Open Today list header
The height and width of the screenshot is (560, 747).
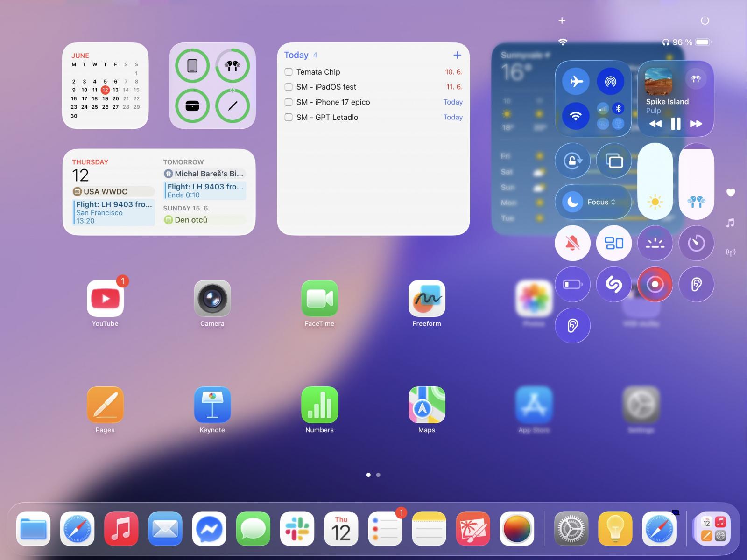point(296,55)
